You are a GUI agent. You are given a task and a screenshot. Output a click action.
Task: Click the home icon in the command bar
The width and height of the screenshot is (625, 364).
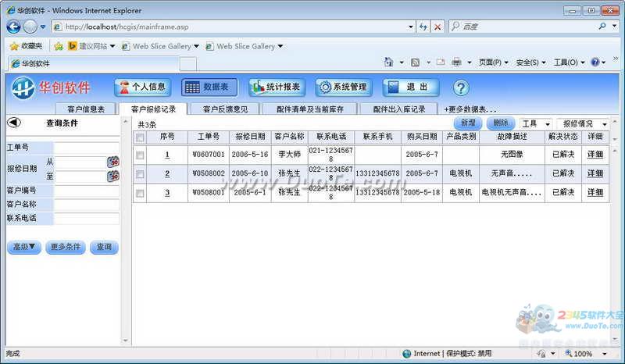pos(388,62)
